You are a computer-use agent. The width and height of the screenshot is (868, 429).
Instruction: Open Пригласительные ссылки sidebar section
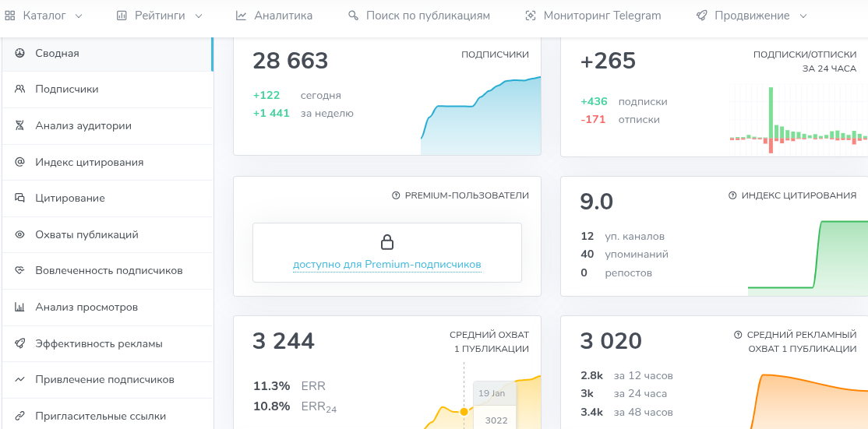pos(108,415)
